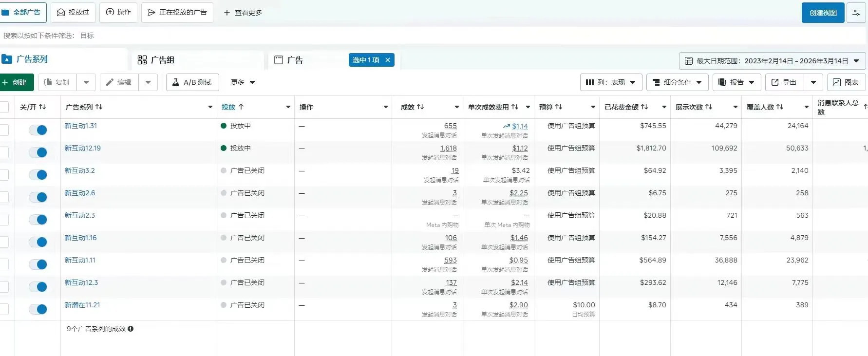Sort by 覆盖人数 arrows

[x=780, y=107]
